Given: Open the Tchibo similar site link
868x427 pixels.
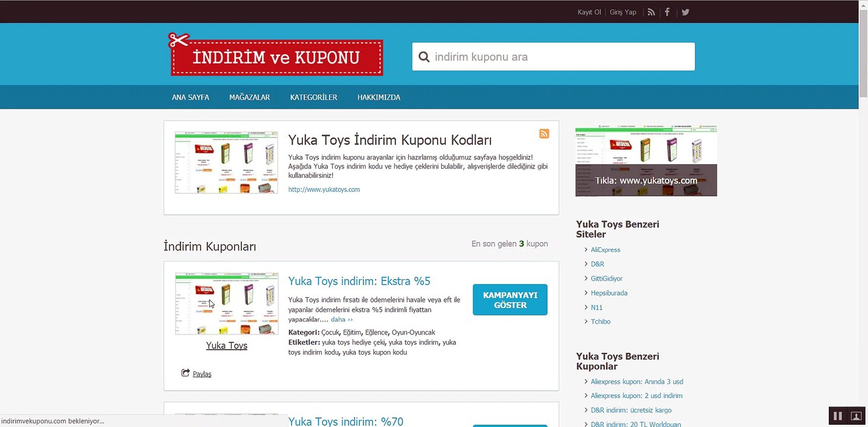Looking at the screenshot, I should pos(601,321).
